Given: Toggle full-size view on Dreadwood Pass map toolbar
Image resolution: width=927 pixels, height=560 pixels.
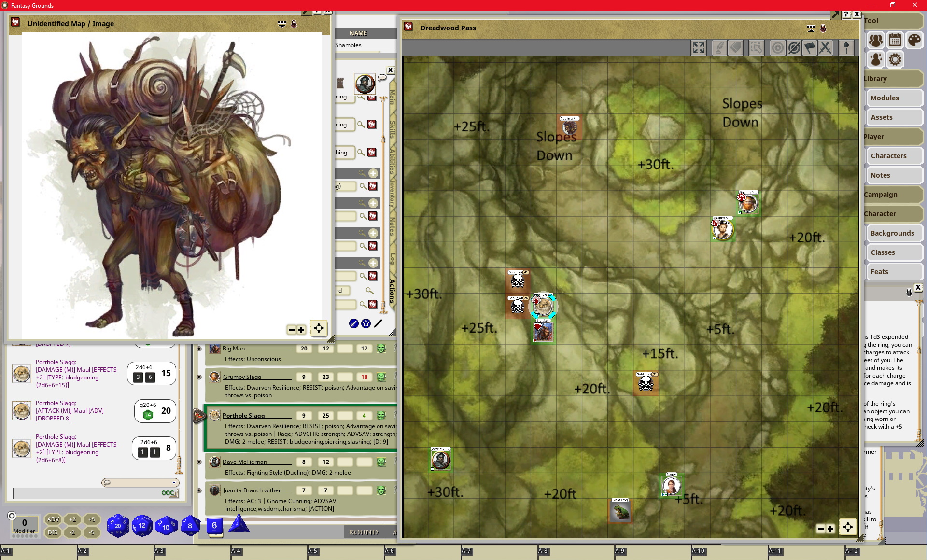Looking at the screenshot, I should [x=699, y=48].
